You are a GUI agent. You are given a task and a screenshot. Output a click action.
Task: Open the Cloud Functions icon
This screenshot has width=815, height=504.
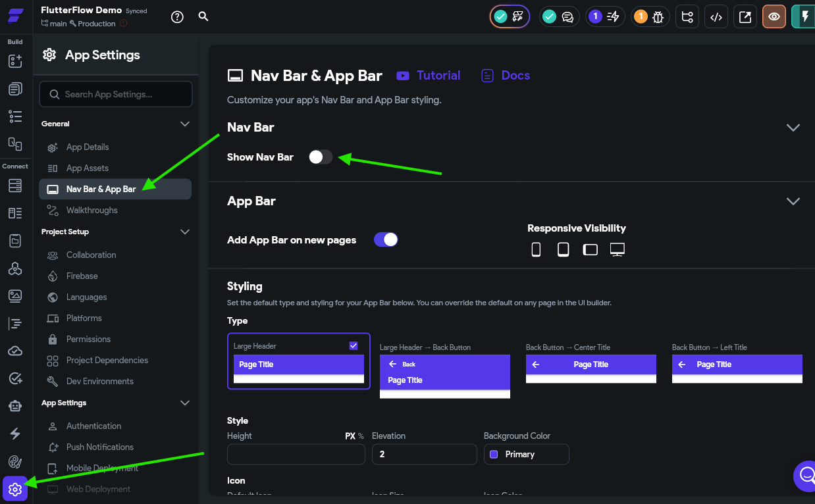pyautogui.click(x=15, y=351)
